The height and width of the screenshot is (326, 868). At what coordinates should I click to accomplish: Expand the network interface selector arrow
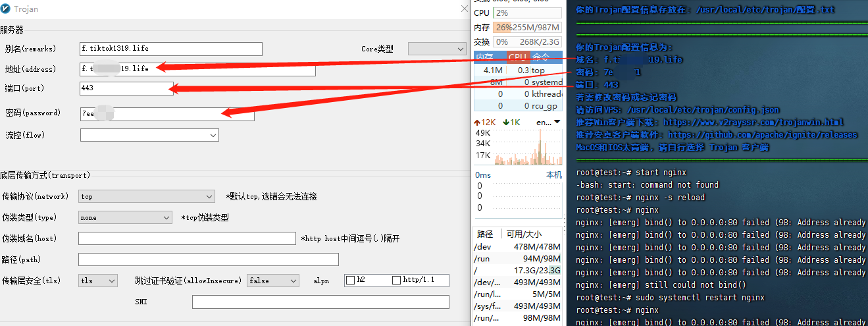[x=557, y=122]
